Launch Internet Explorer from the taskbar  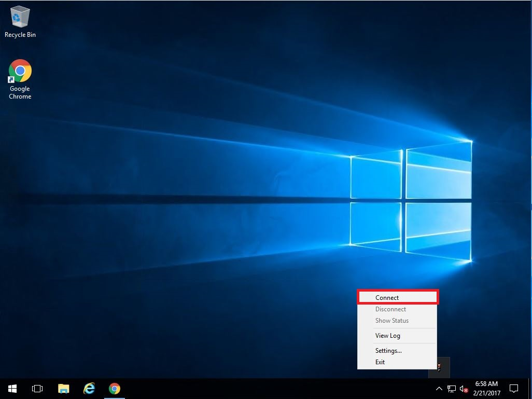89,389
